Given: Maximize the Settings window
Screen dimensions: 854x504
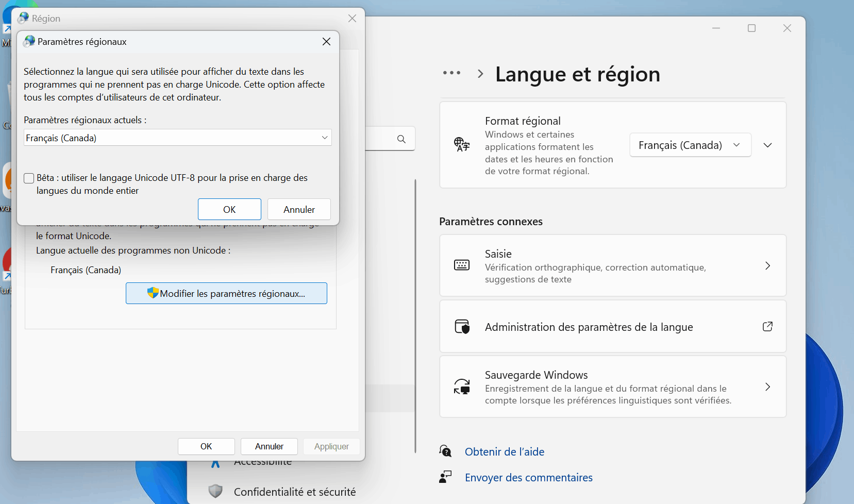Looking at the screenshot, I should (x=751, y=28).
